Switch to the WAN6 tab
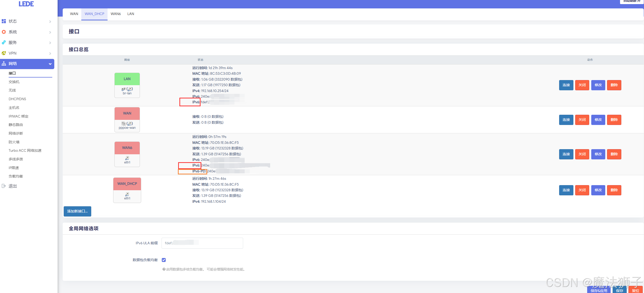644x293 pixels. coord(115,14)
